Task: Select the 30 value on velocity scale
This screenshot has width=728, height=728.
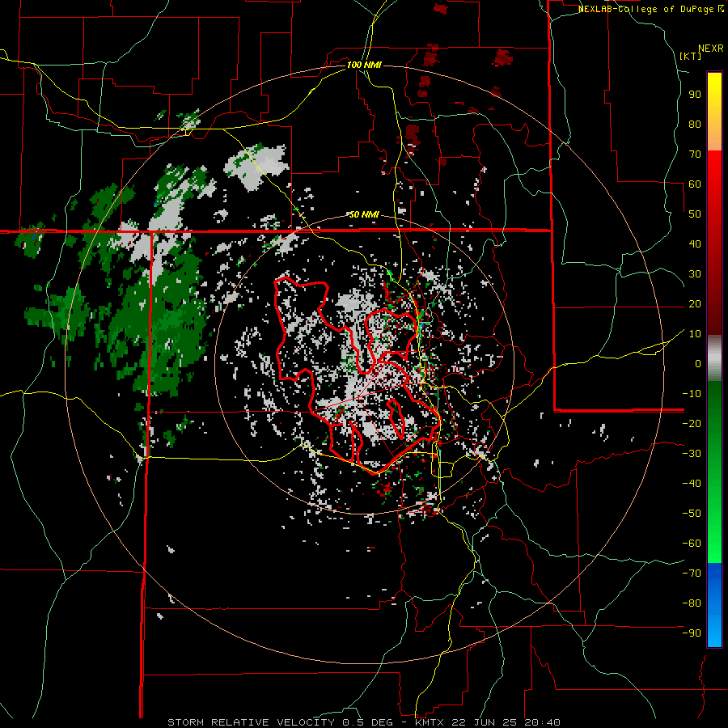Action: click(695, 274)
